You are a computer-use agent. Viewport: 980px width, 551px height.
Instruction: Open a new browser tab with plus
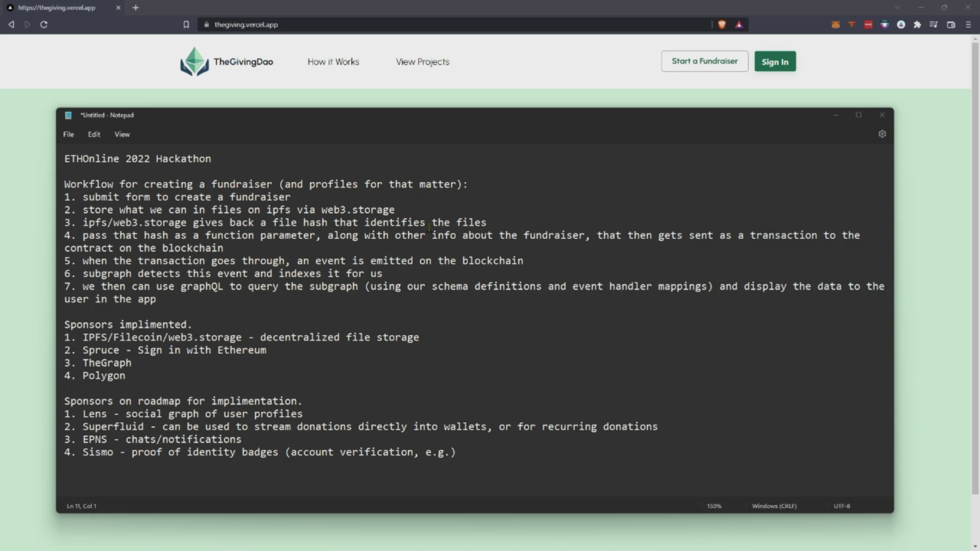point(136,8)
